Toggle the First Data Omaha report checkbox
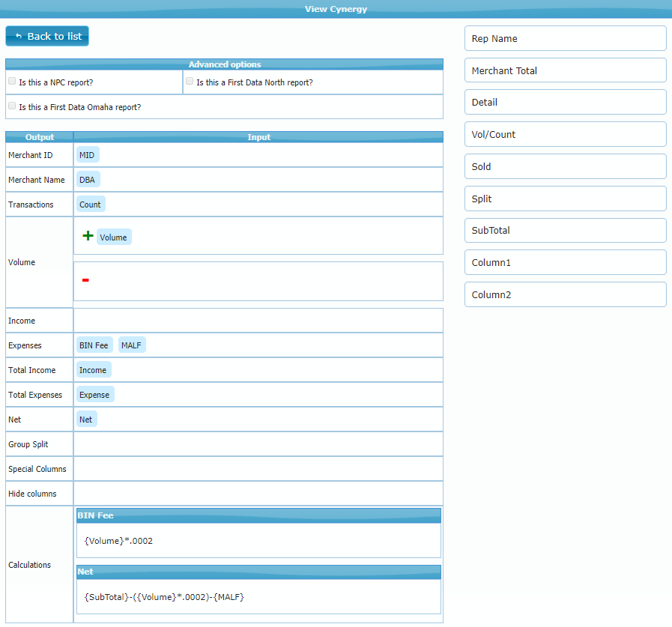The width and height of the screenshot is (672, 627). pos(12,106)
